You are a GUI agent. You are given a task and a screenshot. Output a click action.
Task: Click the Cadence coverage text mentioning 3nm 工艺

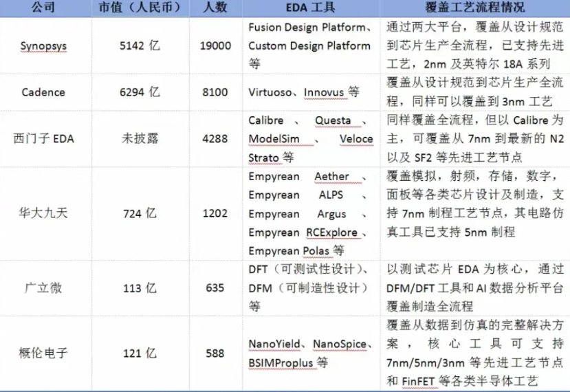click(475, 92)
